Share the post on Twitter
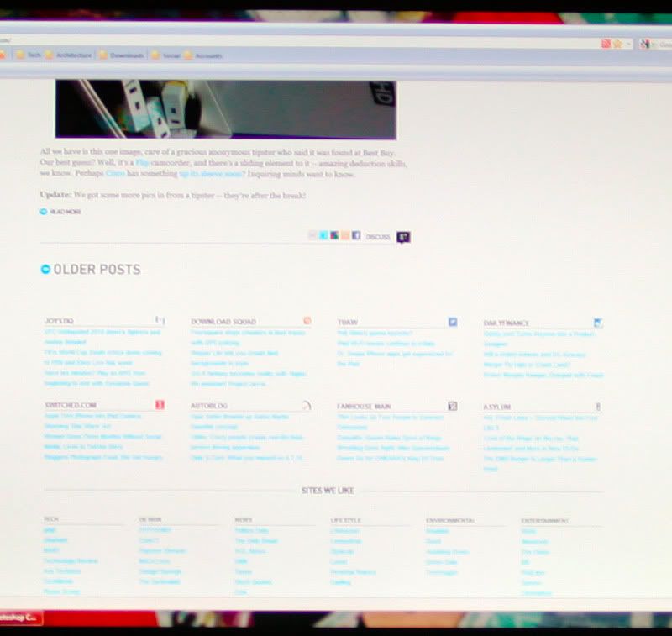The image size is (672, 636). pos(323,235)
